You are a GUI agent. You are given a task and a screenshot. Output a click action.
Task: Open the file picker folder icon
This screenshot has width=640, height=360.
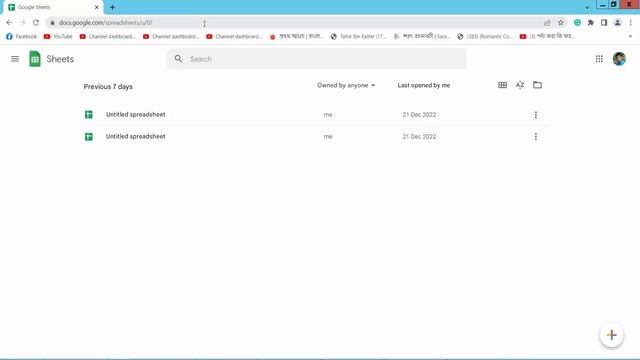(538, 85)
